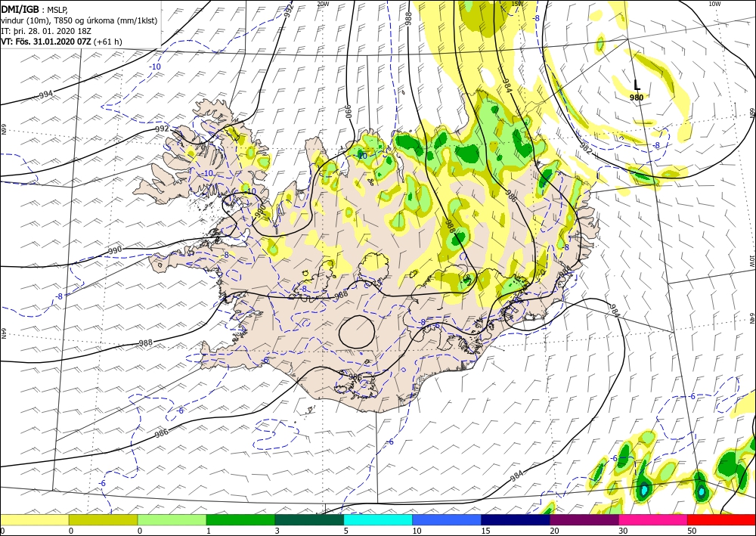Select the dark teal-green legend swatch

pos(309,520)
